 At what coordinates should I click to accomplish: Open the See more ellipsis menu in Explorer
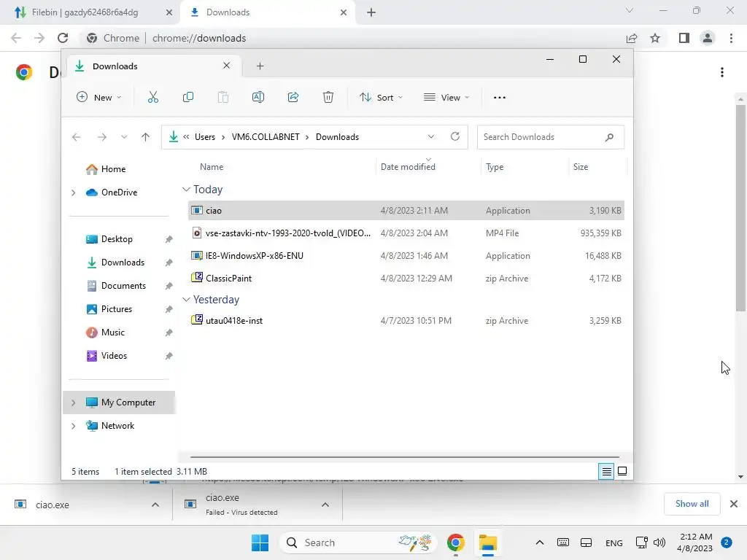point(499,98)
